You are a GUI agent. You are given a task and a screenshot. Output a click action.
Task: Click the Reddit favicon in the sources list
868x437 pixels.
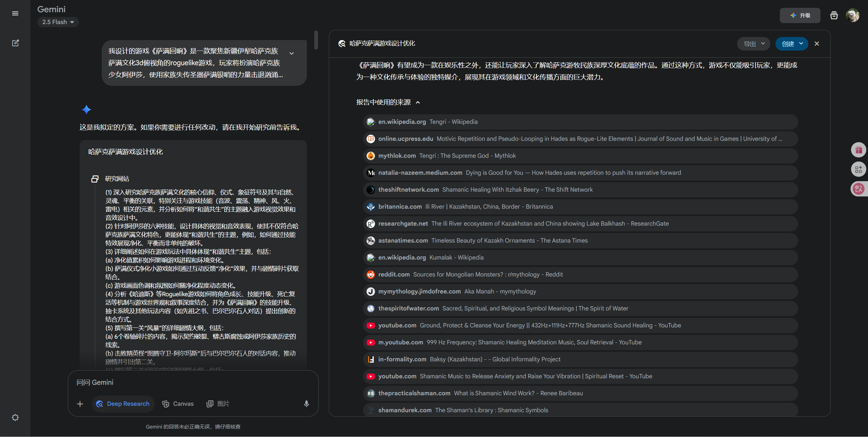(x=371, y=274)
